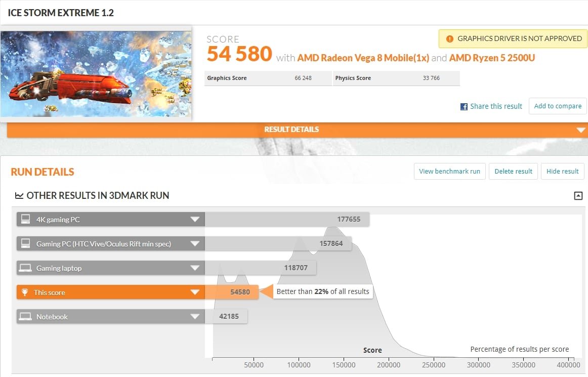The image size is (588, 377).
Task: Click the Graphics Score value 66 248
Action: [303, 78]
